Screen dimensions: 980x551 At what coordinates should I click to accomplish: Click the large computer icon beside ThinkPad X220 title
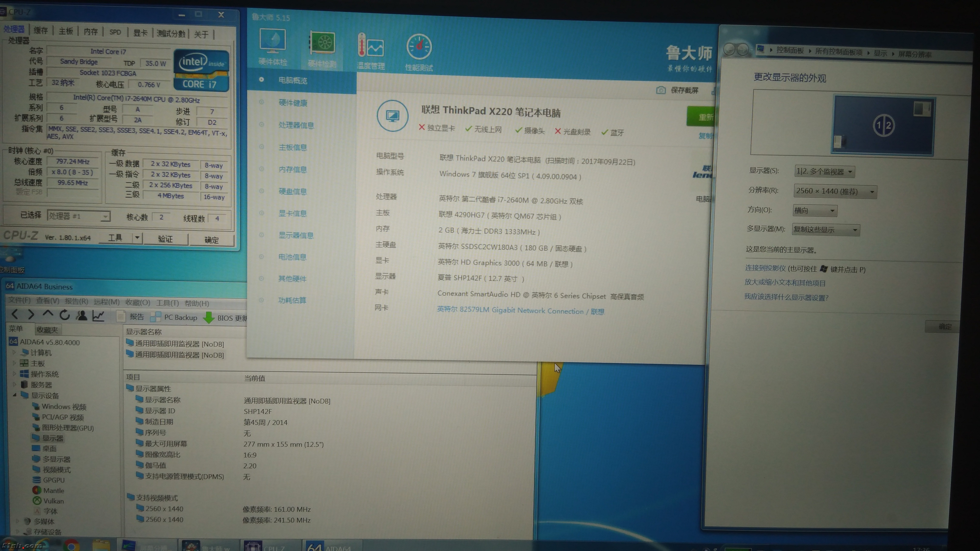pyautogui.click(x=392, y=116)
